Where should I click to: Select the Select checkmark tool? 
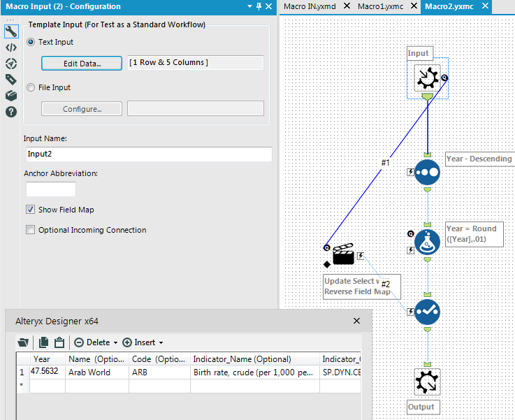[x=428, y=312]
